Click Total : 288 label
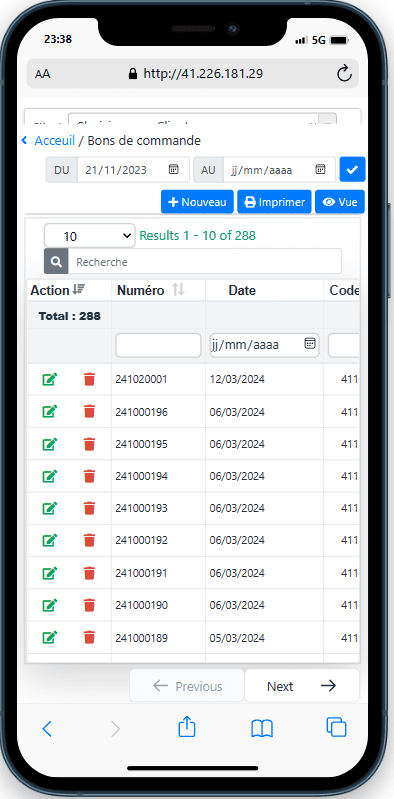The image size is (394, 799). 69,316
